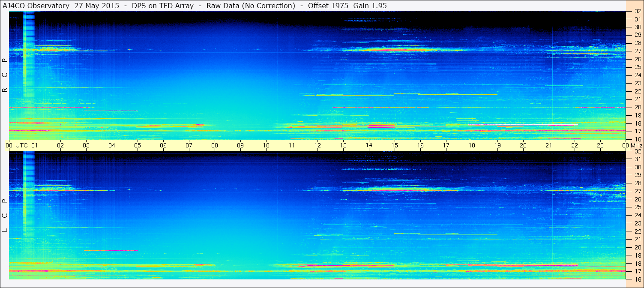Image resolution: width=644 pixels, height=288 pixels.
Task: Click the 27 MHz tick in upper panel
Action: point(637,51)
